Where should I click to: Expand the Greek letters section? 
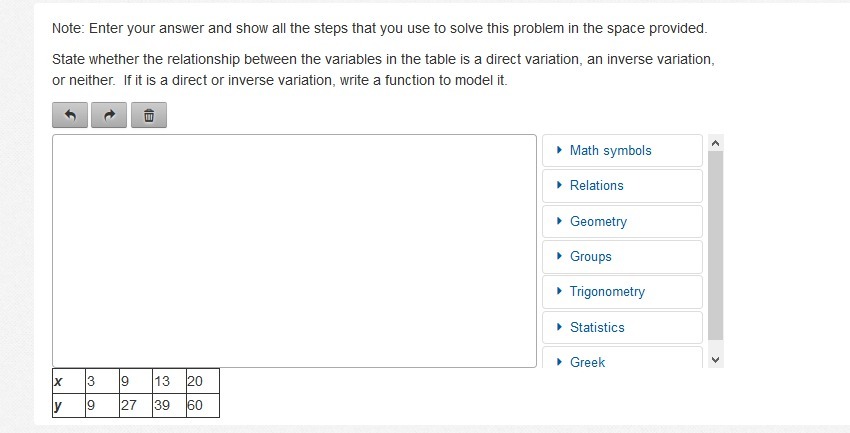point(622,362)
